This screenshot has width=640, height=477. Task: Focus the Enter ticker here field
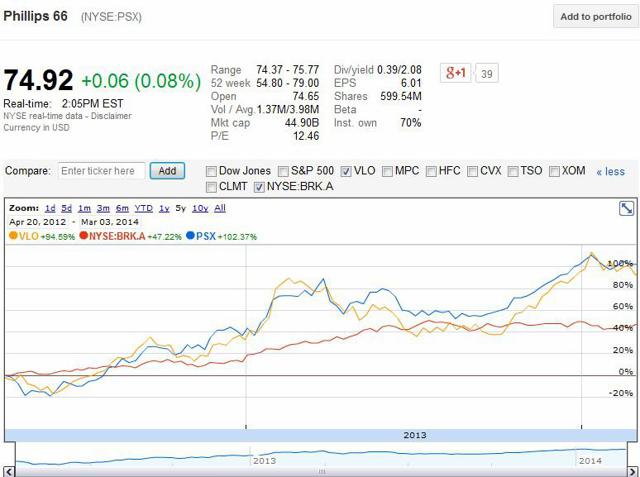pos(101,171)
